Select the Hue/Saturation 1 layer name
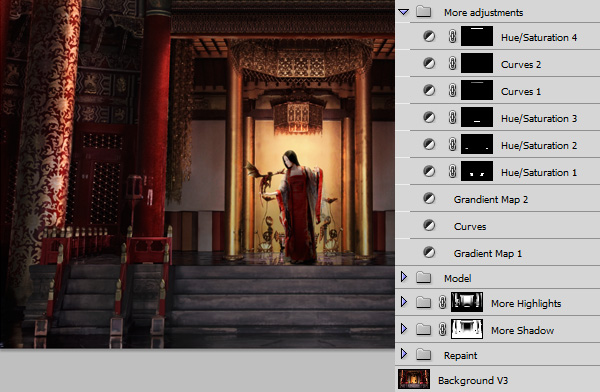Screen dimensions: 600x392 tap(539, 173)
